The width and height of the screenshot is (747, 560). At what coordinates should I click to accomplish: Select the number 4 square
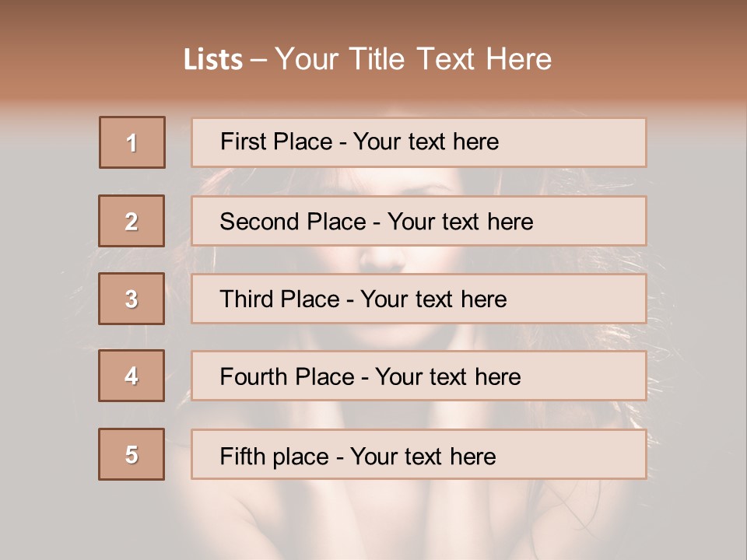click(132, 376)
